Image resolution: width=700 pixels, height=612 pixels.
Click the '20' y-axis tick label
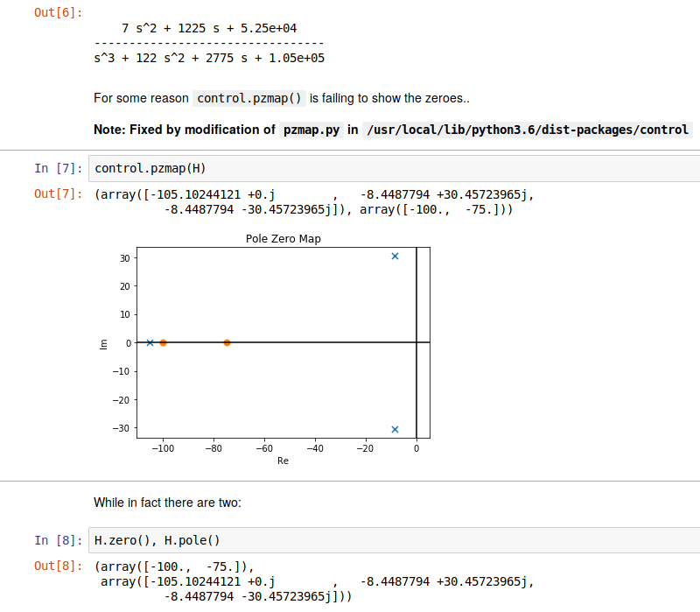pyautogui.click(x=125, y=286)
